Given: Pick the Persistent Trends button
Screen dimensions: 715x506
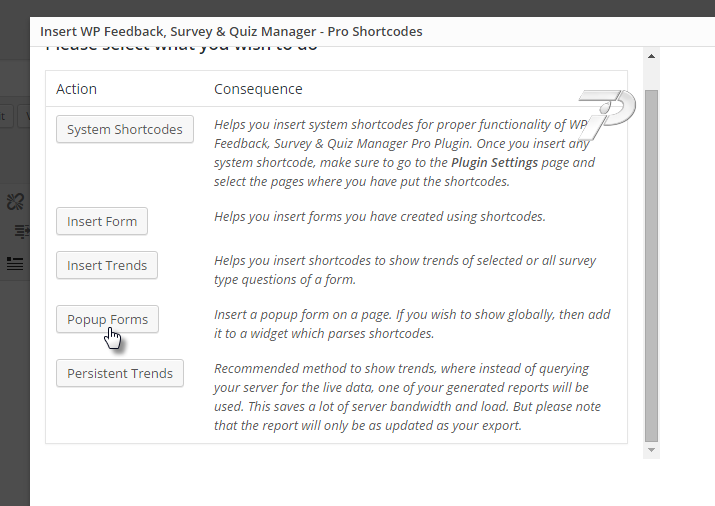Looking at the screenshot, I should 120,373.
